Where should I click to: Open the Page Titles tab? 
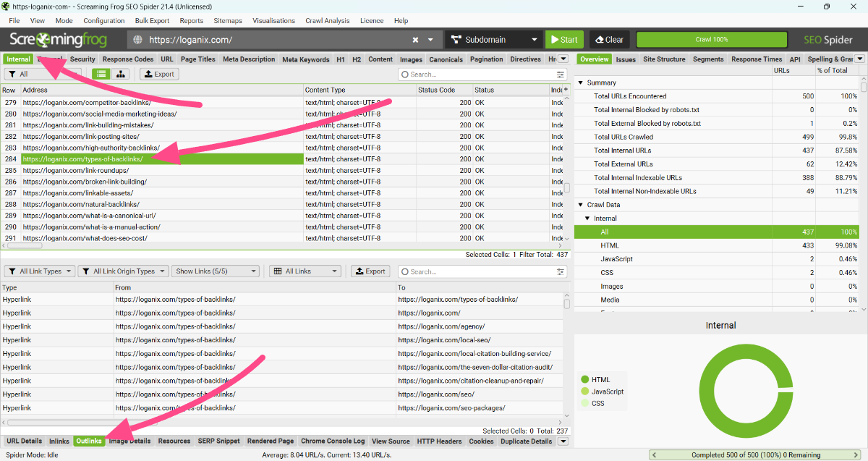tap(198, 59)
